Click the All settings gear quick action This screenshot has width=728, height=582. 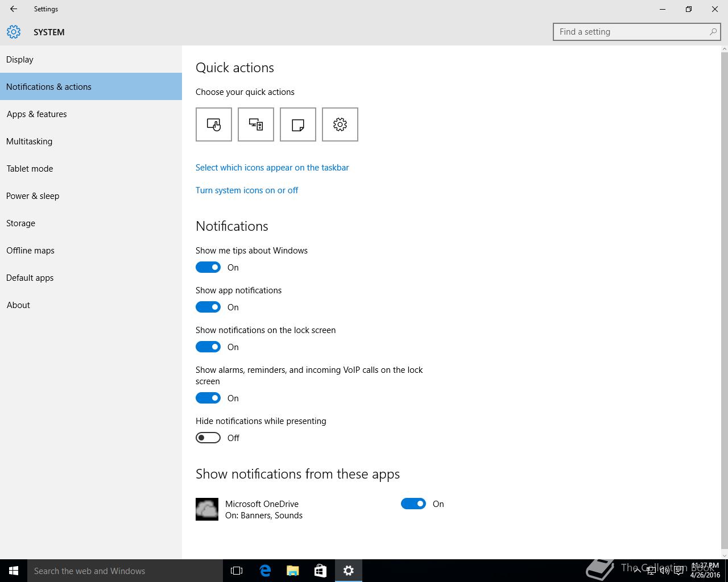point(340,124)
